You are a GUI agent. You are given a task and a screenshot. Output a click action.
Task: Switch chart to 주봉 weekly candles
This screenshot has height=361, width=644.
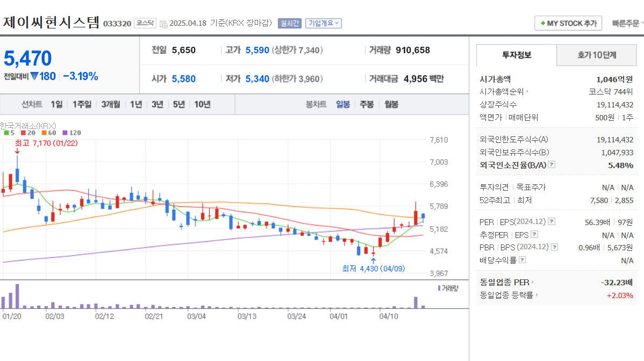[367, 104]
